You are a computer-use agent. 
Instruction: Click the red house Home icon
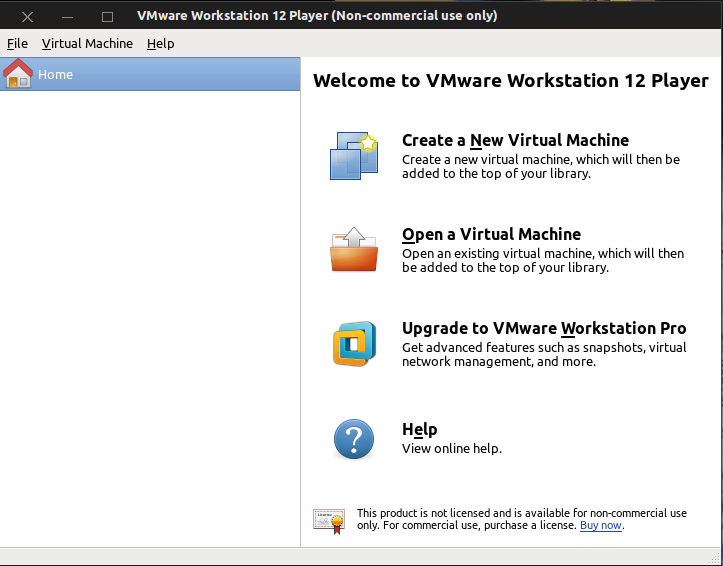pyautogui.click(x=18, y=73)
